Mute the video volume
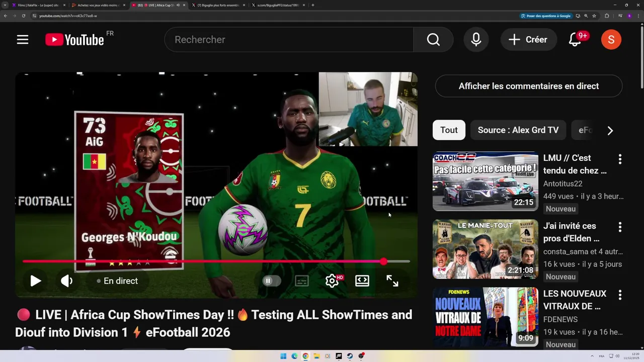 66,281
